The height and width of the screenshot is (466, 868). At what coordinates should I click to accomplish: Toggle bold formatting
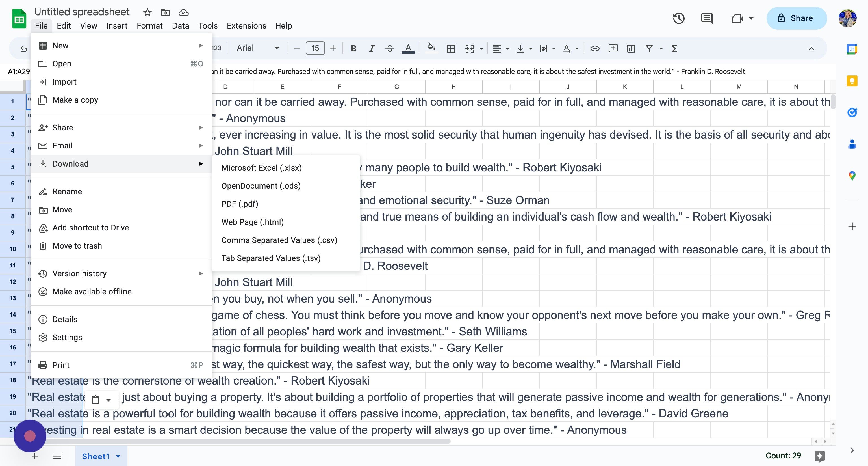coord(353,49)
